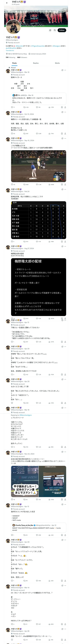This screenshot has width=72, height=644.
Task: Switch to the Media tab
Action: point(57,63)
